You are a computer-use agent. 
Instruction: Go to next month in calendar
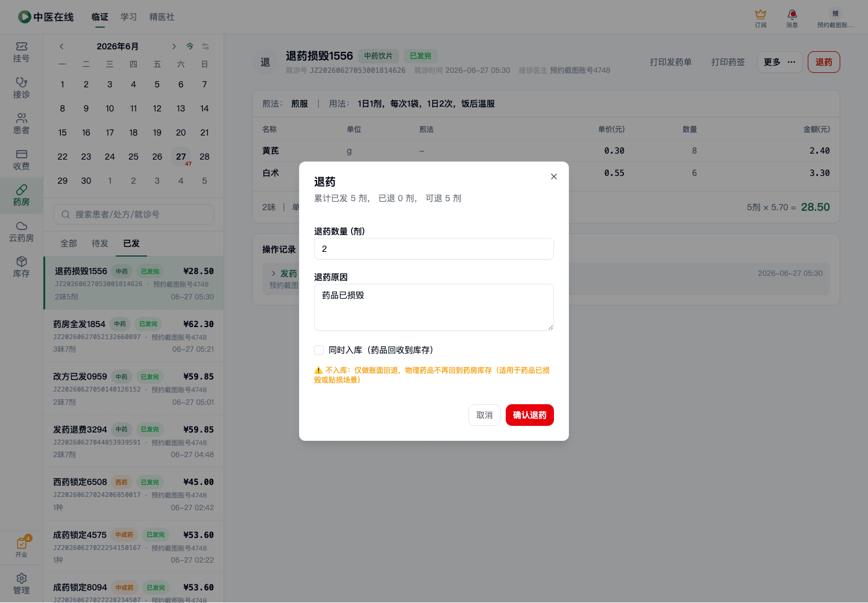174,46
